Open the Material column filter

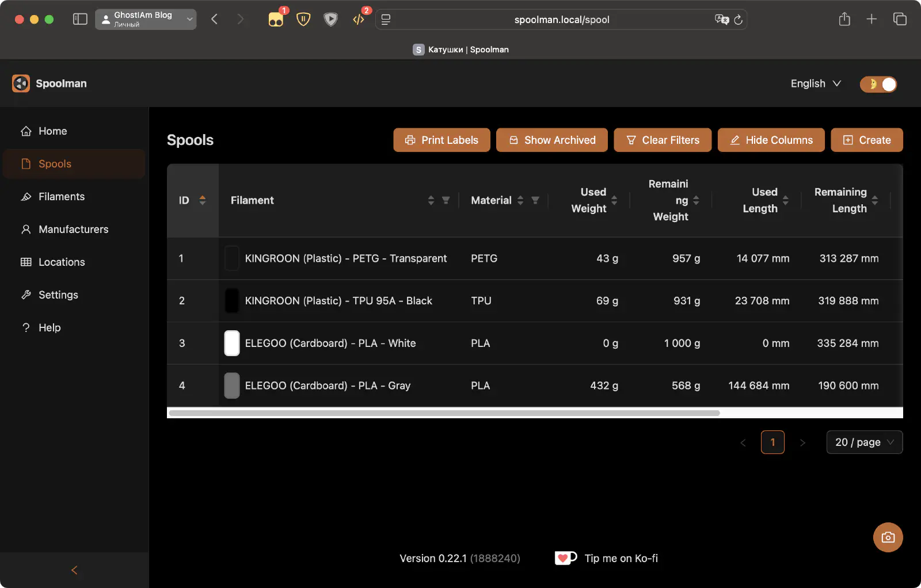click(x=535, y=200)
